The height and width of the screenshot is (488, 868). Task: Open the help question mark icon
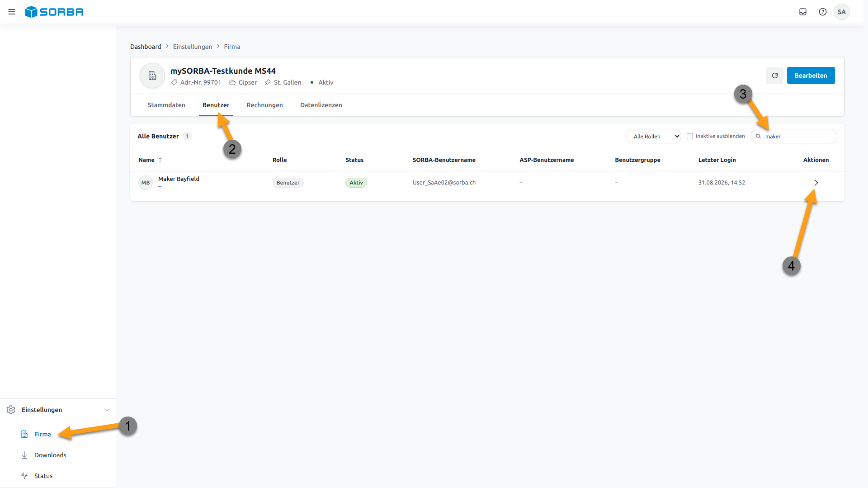point(823,12)
